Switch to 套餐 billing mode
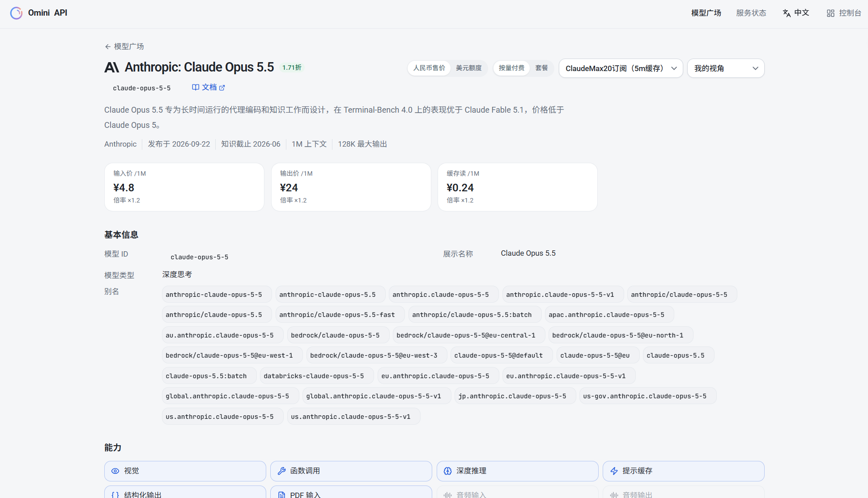 [x=541, y=68]
